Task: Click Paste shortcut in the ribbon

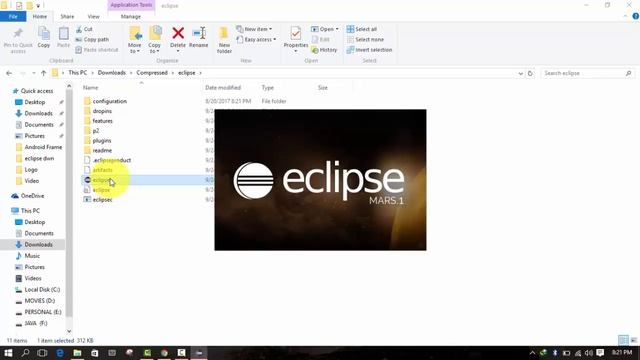Action: coord(97,50)
